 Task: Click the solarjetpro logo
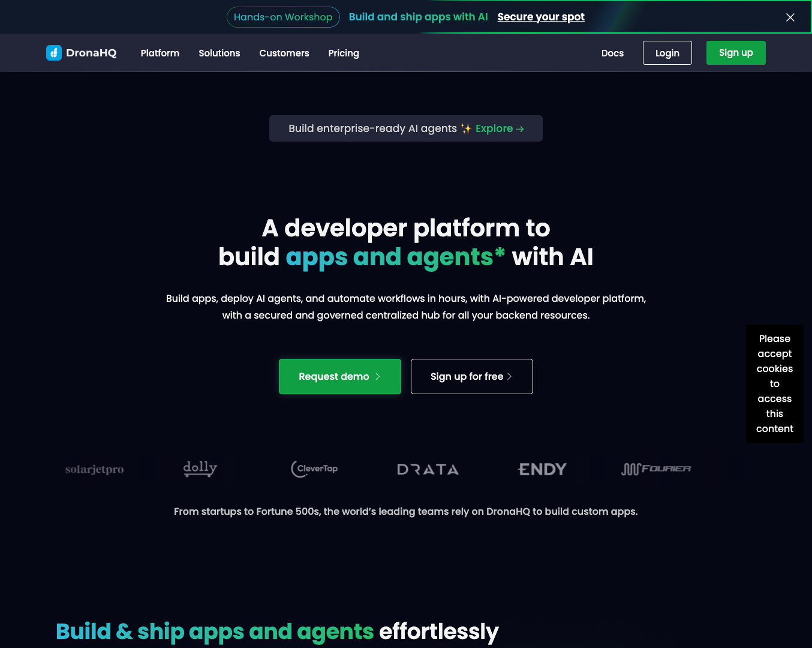[94, 469]
